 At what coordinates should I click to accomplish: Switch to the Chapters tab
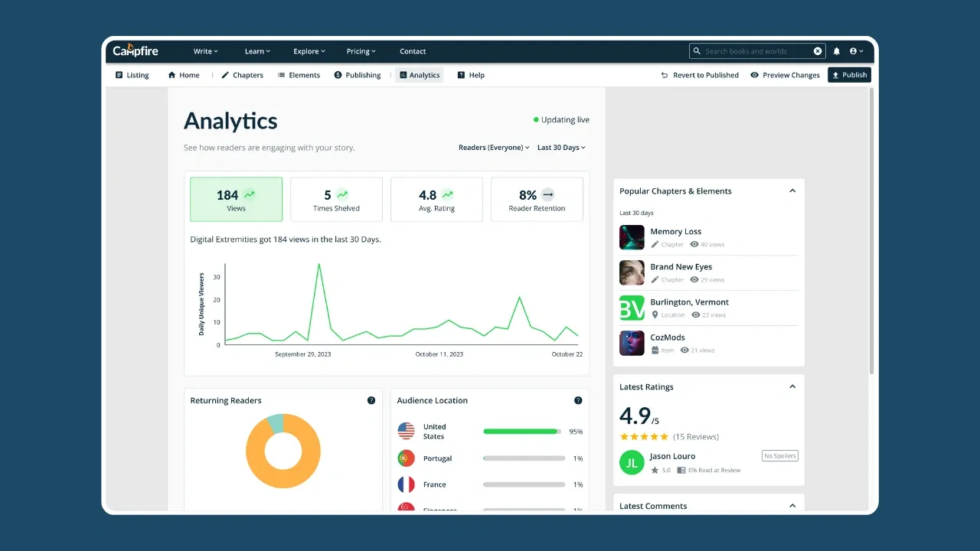point(242,75)
